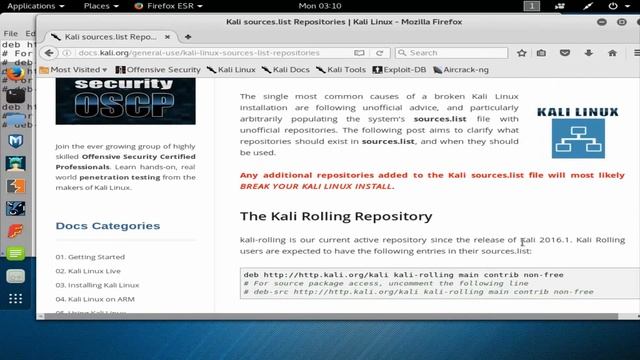Launch Firefox from the dock

tap(16, 73)
